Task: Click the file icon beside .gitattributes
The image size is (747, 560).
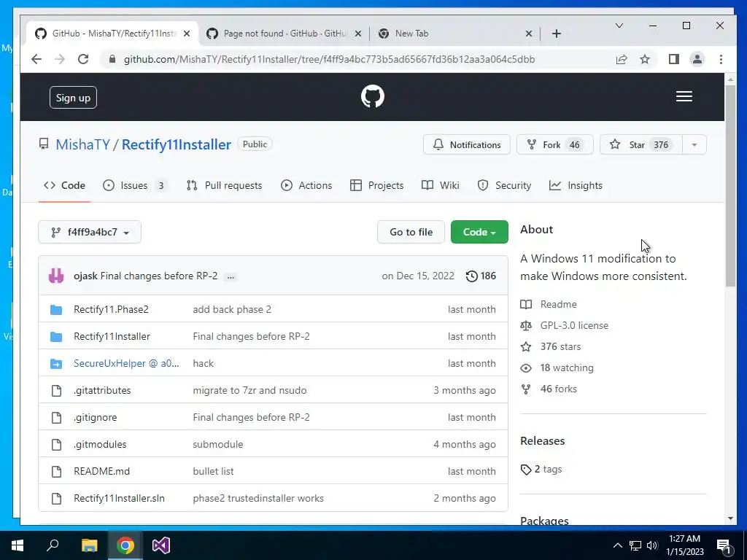Action: [x=56, y=391]
